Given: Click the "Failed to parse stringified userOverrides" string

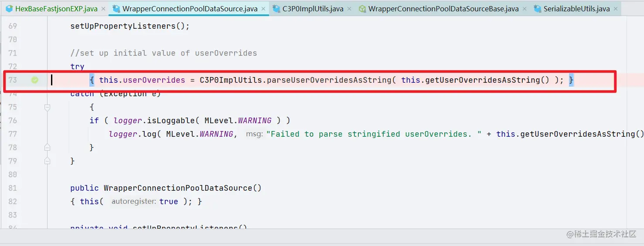Looking at the screenshot, I should tap(374, 134).
